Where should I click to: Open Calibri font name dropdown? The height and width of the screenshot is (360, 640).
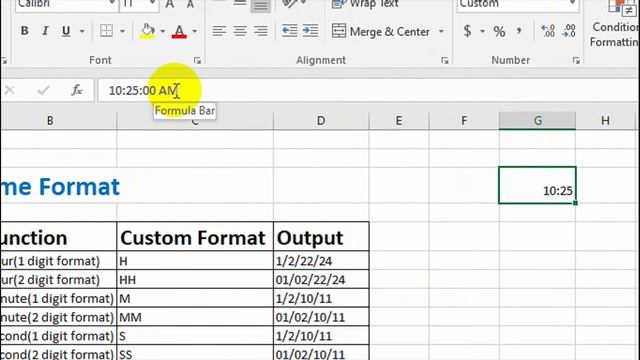(x=111, y=3)
